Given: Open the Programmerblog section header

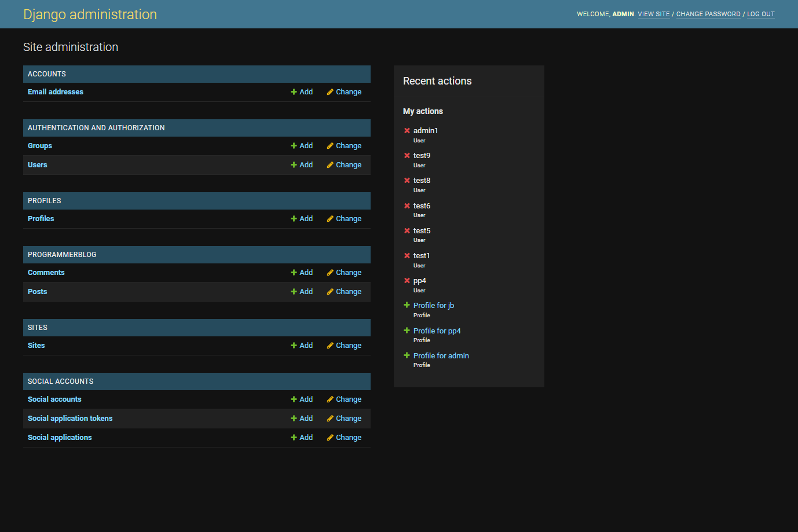Looking at the screenshot, I should (62, 255).
